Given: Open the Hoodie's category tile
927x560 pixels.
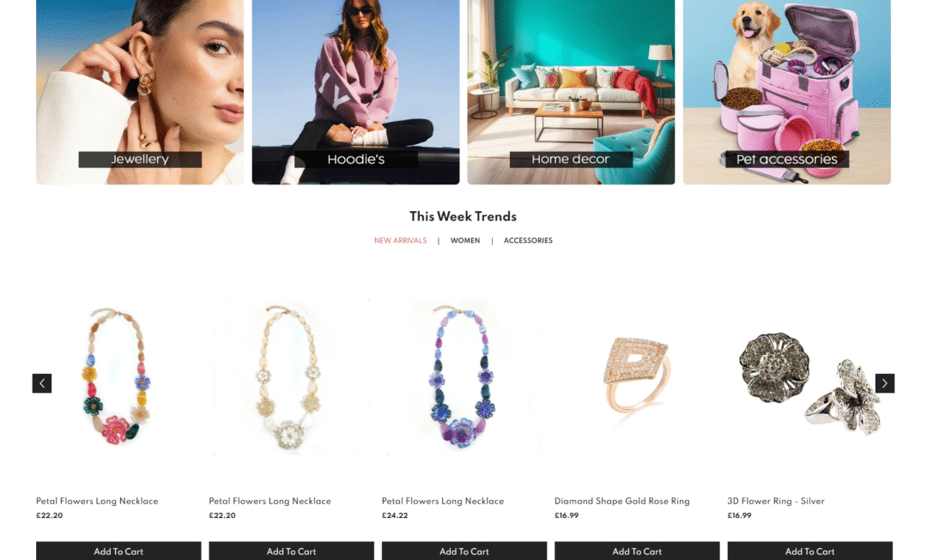Looking at the screenshot, I should tap(355, 92).
